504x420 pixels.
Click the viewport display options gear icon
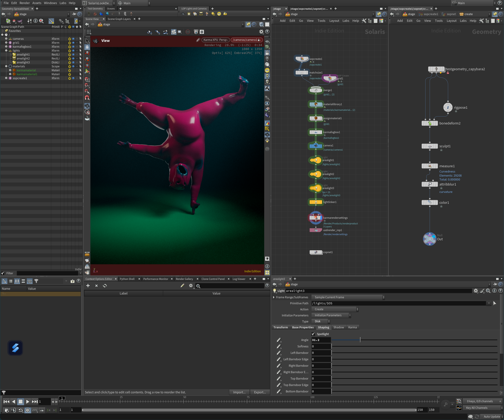[x=261, y=32]
